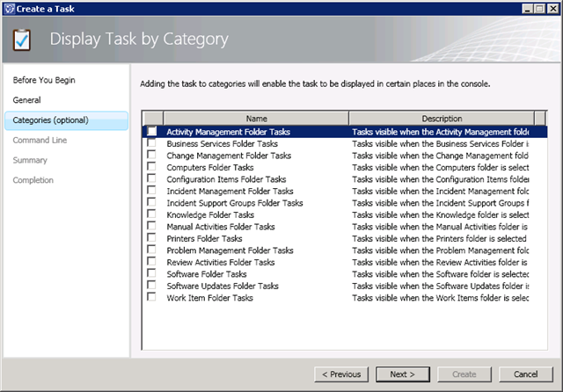Maximize the Create a Task window
The width and height of the screenshot is (563, 392).
click(538, 8)
